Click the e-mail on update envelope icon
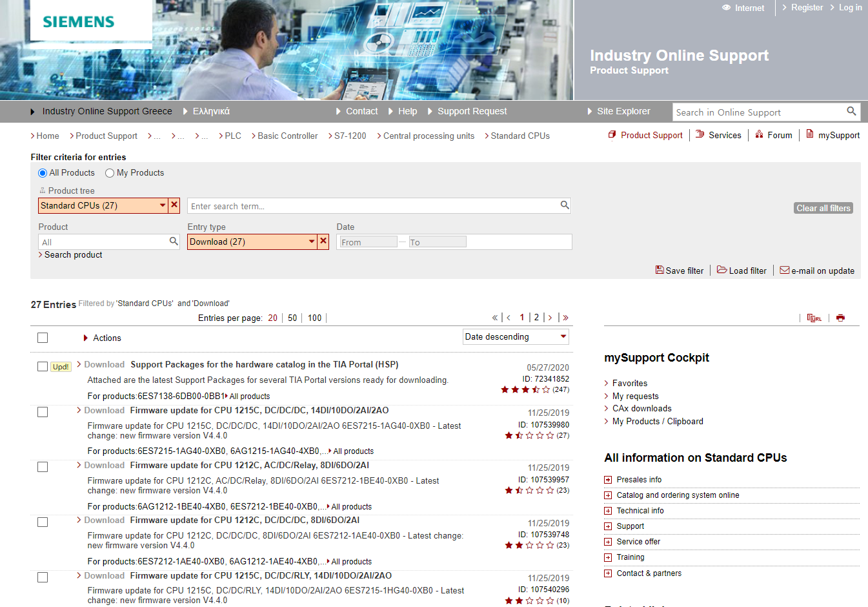The image size is (868, 607). click(x=785, y=270)
